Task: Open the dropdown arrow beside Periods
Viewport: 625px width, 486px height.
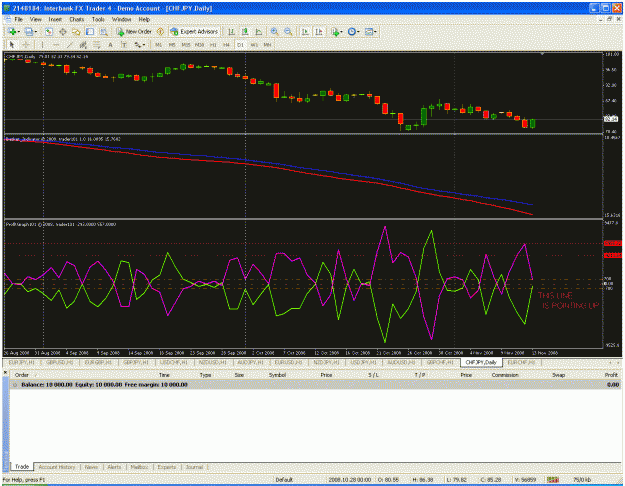Action: (358, 31)
